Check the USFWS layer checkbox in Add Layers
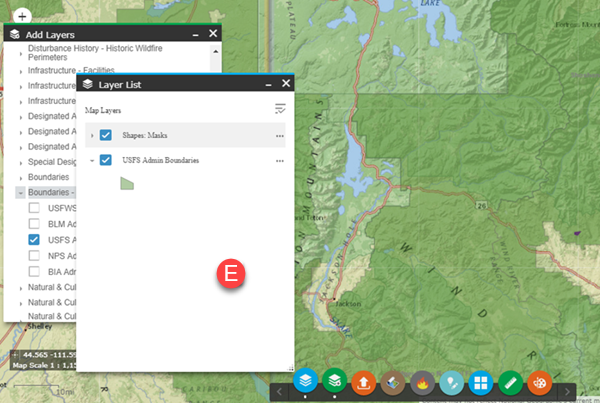600x403 pixels. [34, 208]
